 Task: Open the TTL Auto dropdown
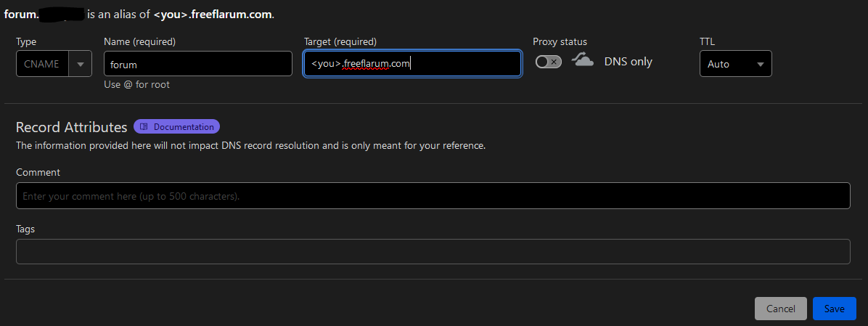[735, 64]
